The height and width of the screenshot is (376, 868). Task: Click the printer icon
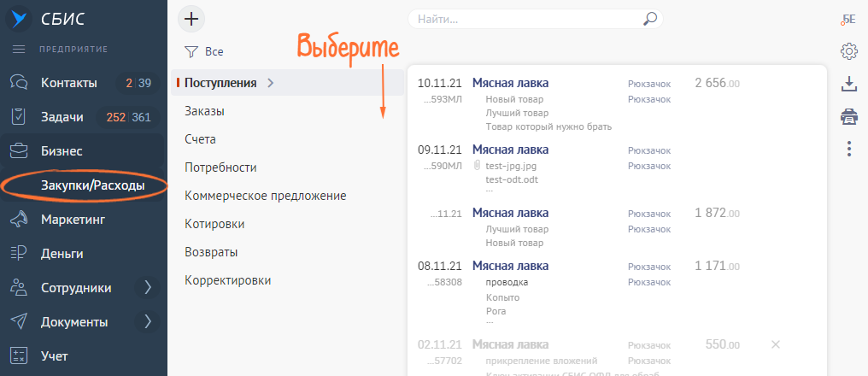tap(848, 116)
